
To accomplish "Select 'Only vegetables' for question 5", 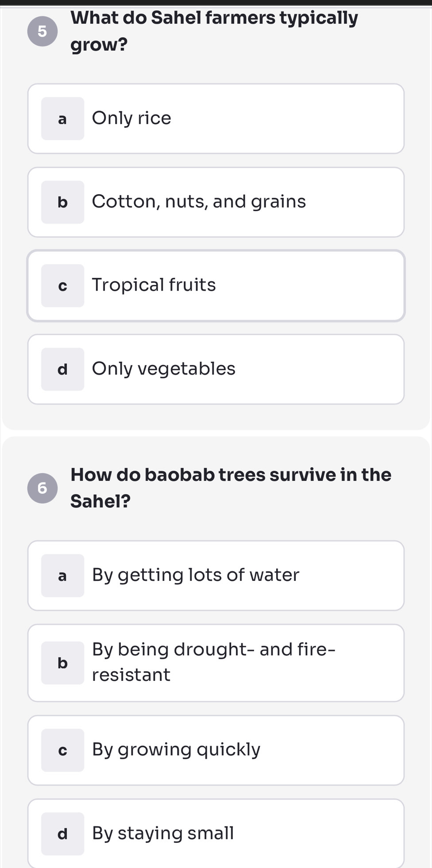I will tap(216, 369).
